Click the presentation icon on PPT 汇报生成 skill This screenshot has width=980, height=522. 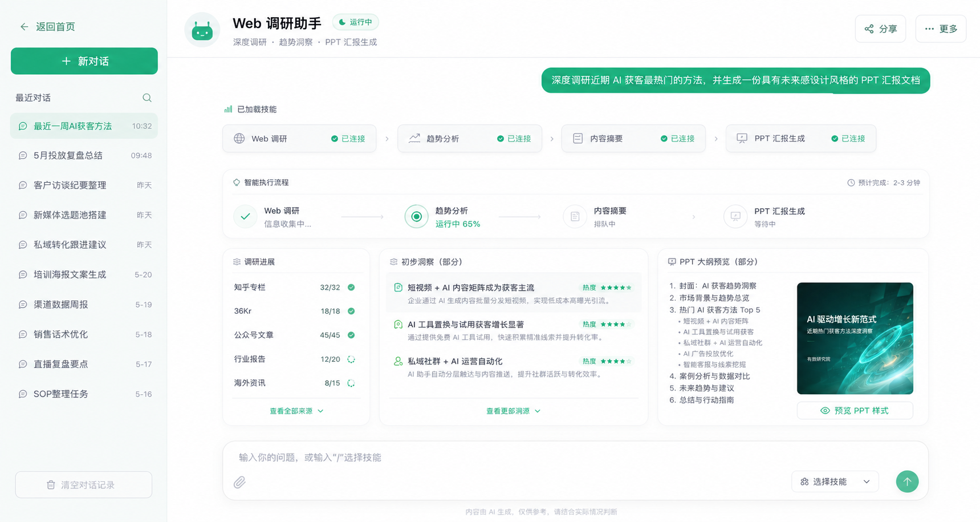click(742, 139)
